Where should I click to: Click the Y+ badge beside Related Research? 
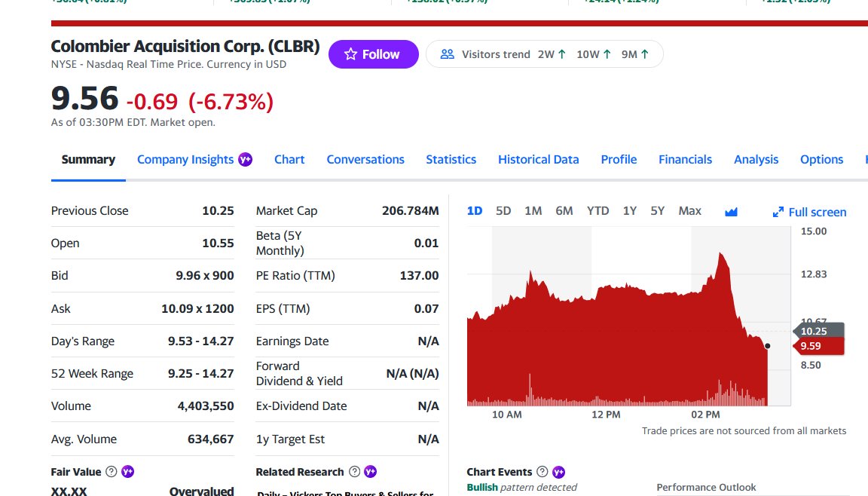pyautogui.click(x=371, y=472)
